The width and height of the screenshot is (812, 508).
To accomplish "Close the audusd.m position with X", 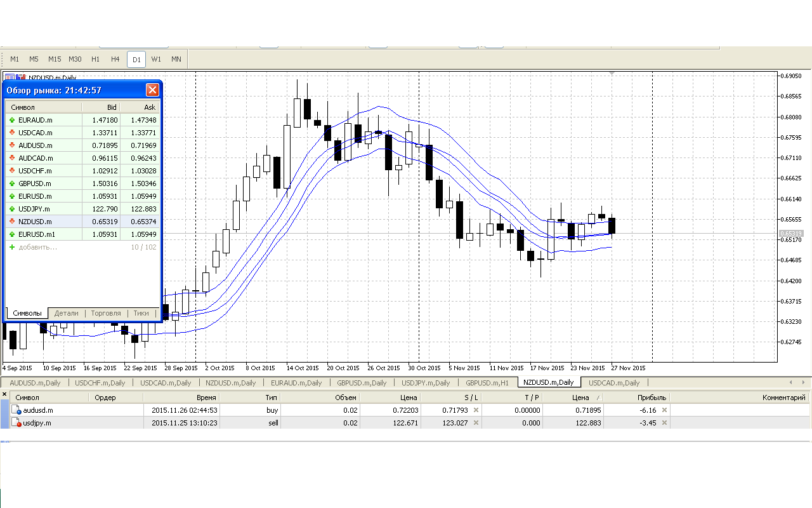I will 664,410.
